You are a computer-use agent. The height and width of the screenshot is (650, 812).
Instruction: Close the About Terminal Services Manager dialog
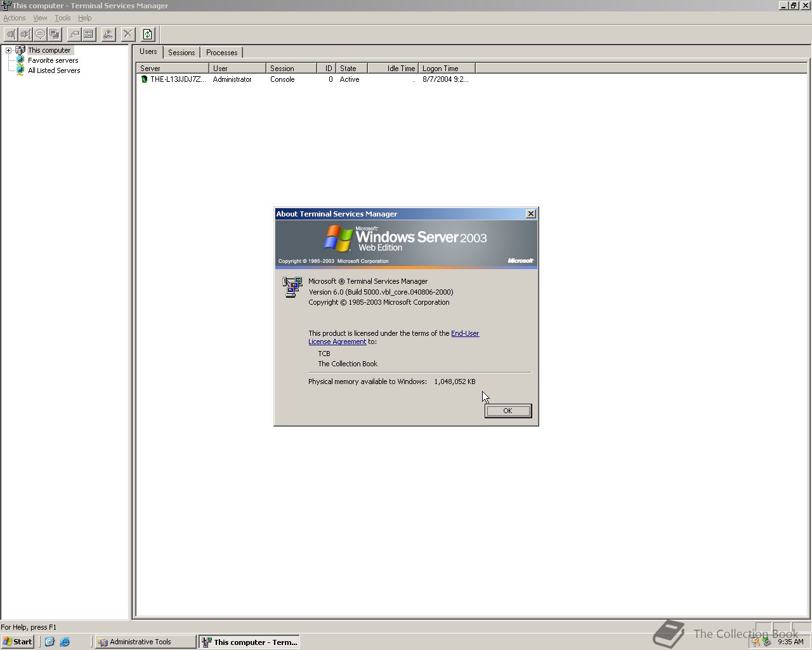click(x=531, y=214)
